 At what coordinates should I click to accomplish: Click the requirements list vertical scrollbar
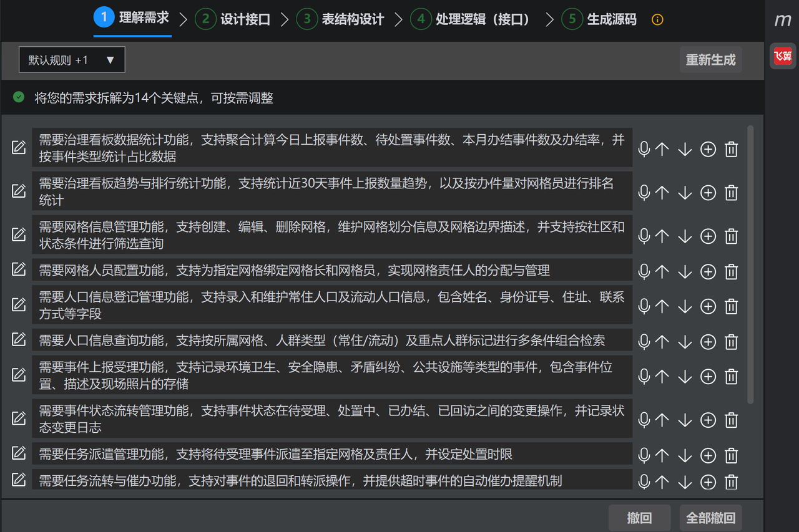point(750,264)
